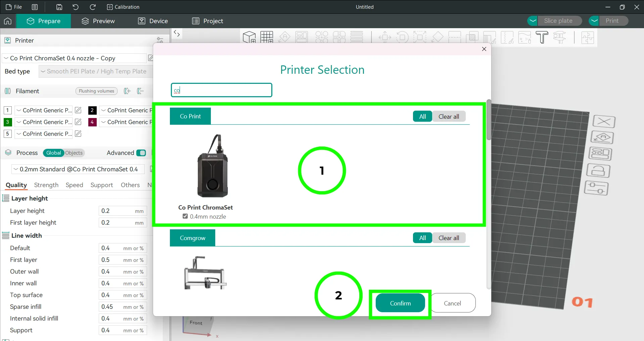The image size is (644, 341).
Task: Click the plate settings sliders icon on canvas
Action: [596, 188]
